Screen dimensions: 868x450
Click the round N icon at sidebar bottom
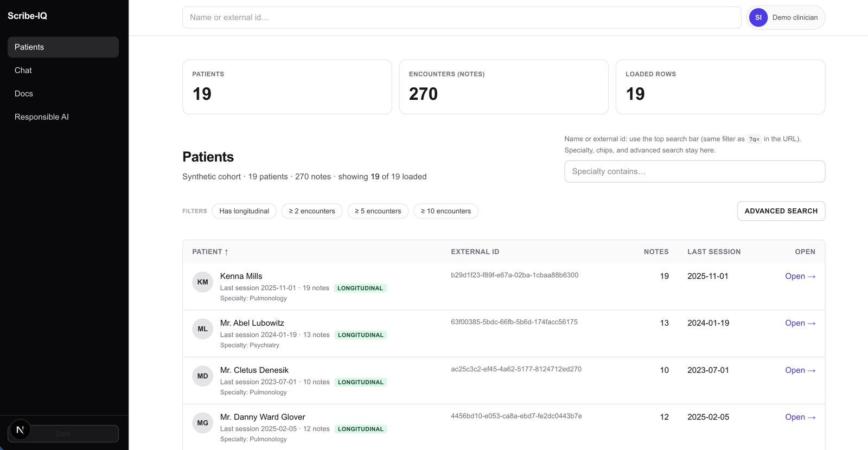pos(20,430)
